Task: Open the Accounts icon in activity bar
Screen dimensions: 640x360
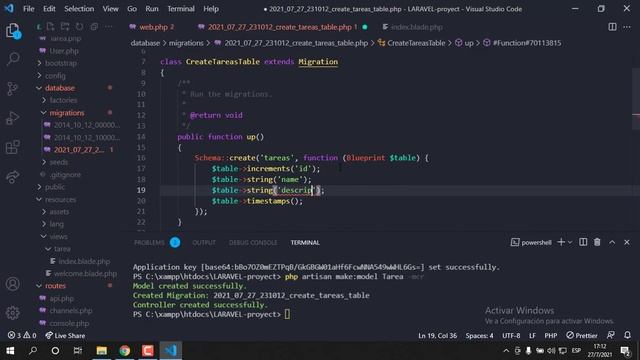Action: coord(13,284)
